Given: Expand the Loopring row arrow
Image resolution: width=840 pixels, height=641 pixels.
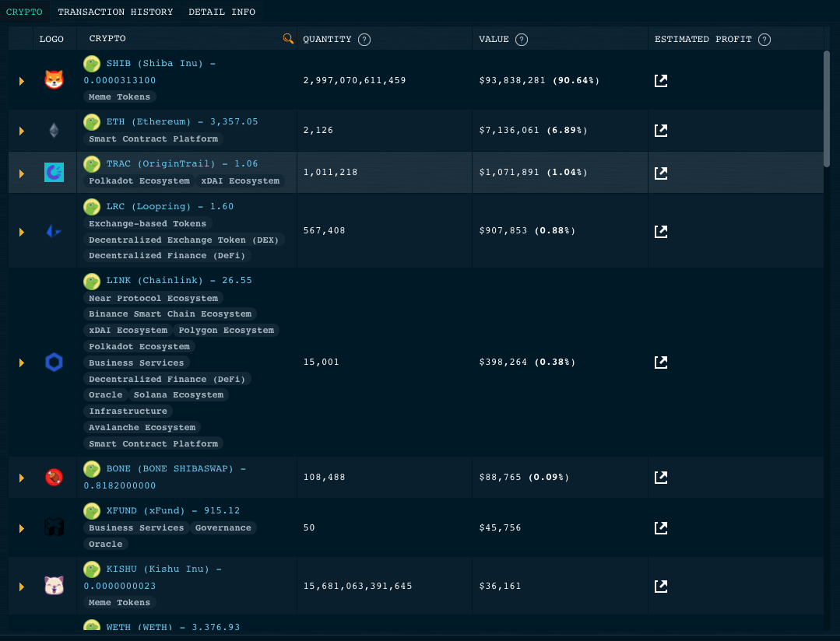Looking at the screenshot, I should pos(22,231).
